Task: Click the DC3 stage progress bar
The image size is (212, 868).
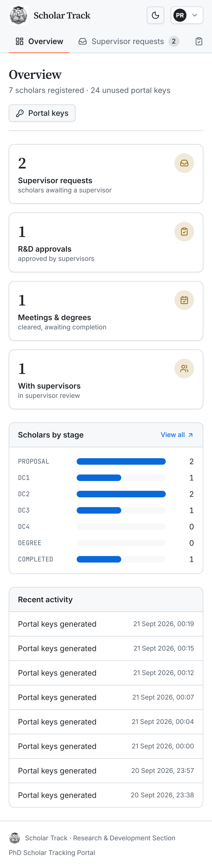Action: point(121,510)
